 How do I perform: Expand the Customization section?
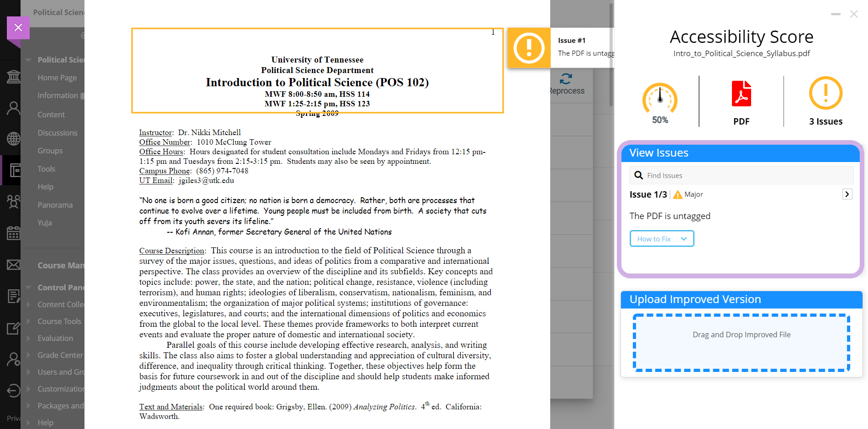point(28,389)
